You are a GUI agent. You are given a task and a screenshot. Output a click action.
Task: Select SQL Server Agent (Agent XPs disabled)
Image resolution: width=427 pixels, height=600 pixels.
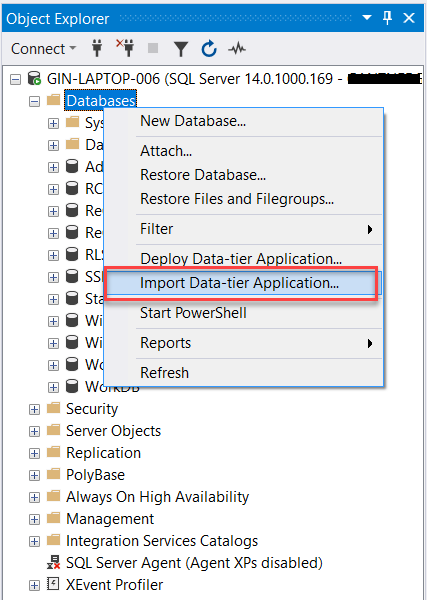coord(194,563)
